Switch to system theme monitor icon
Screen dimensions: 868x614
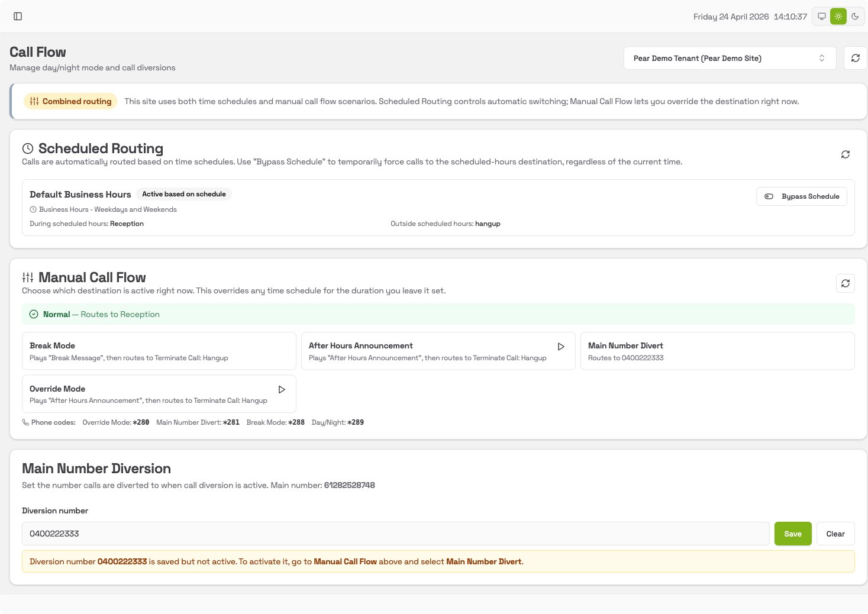click(x=822, y=17)
